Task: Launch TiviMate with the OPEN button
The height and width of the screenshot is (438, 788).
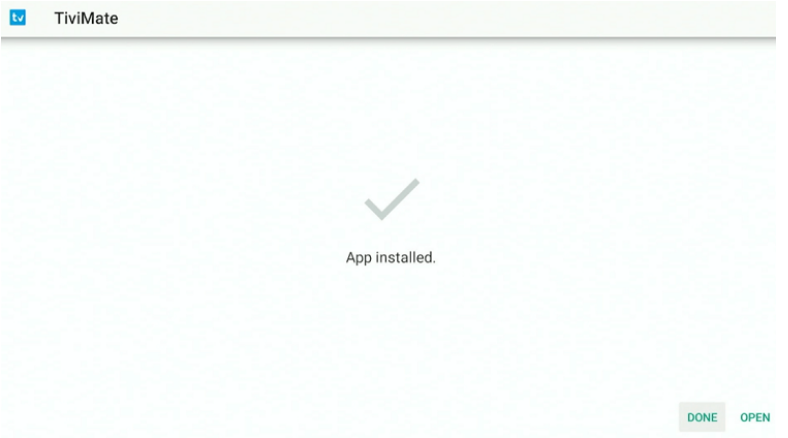Action: point(755,417)
